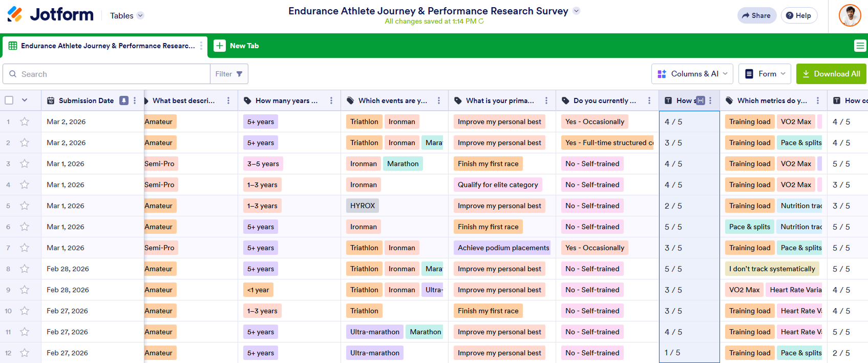The width and height of the screenshot is (868, 363).
Task: Star row 12 submission
Action: tap(25, 353)
